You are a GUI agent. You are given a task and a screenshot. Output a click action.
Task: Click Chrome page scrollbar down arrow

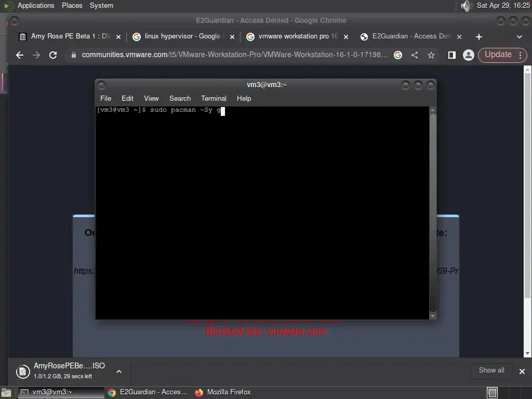coord(527,353)
